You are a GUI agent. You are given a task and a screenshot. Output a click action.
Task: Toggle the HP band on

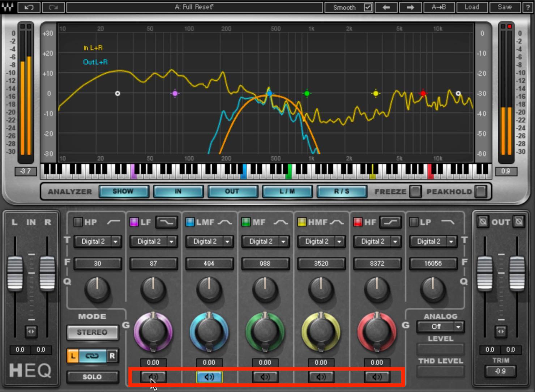(78, 222)
